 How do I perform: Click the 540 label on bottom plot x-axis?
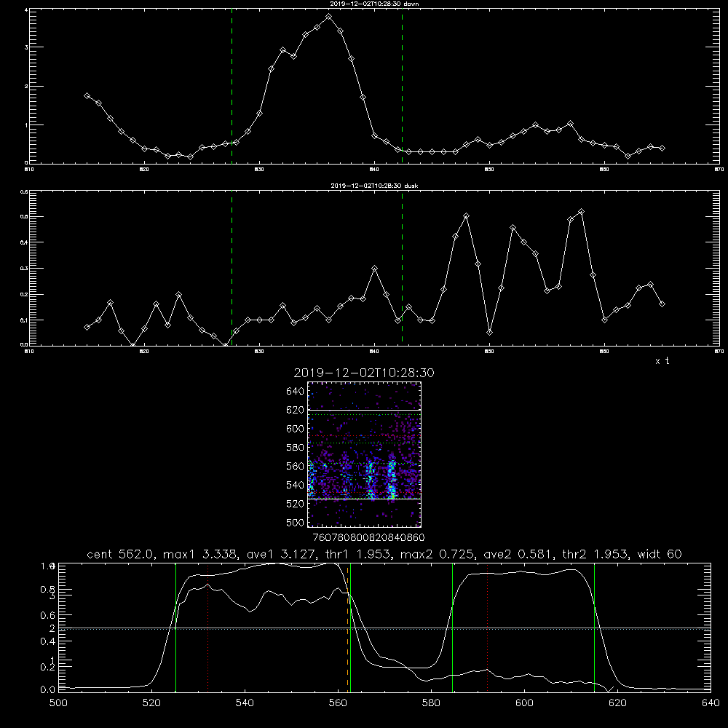coord(245,703)
